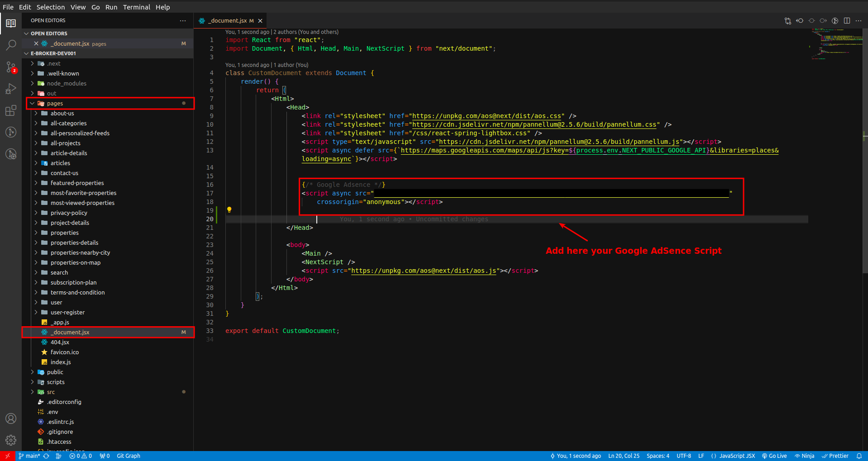This screenshot has width=868, height=461.
Task: Click notifications bell in status bar
Action: coord(859,456)
